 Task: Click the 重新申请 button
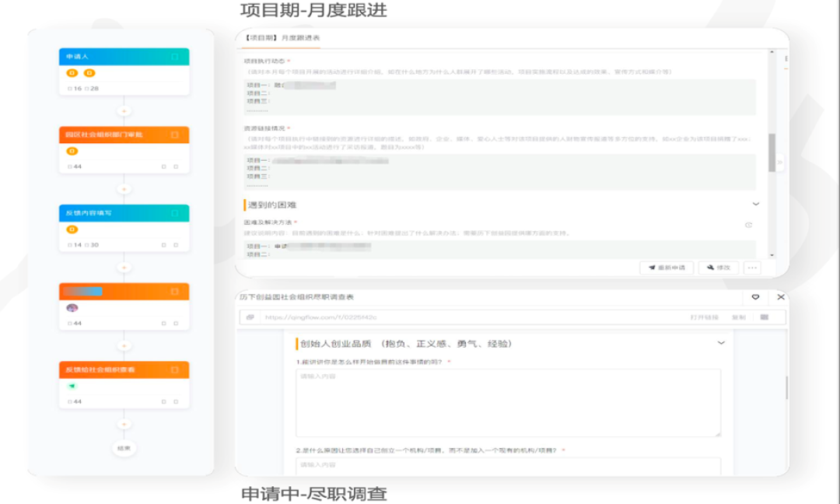(x=667, y=268)
